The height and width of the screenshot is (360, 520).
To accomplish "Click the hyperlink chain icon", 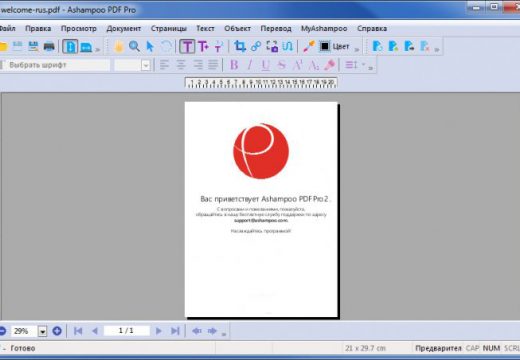I will [x=256, y=46].
